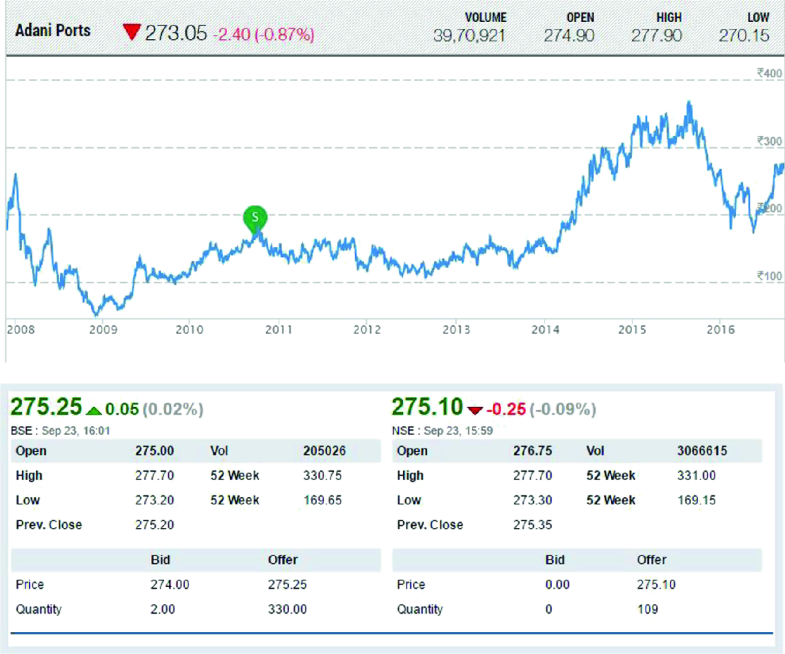The height and width of the screenshot is (654, 785).
Task: Click the BSE Open value 275.00
Action: click(x=155, y=451)
